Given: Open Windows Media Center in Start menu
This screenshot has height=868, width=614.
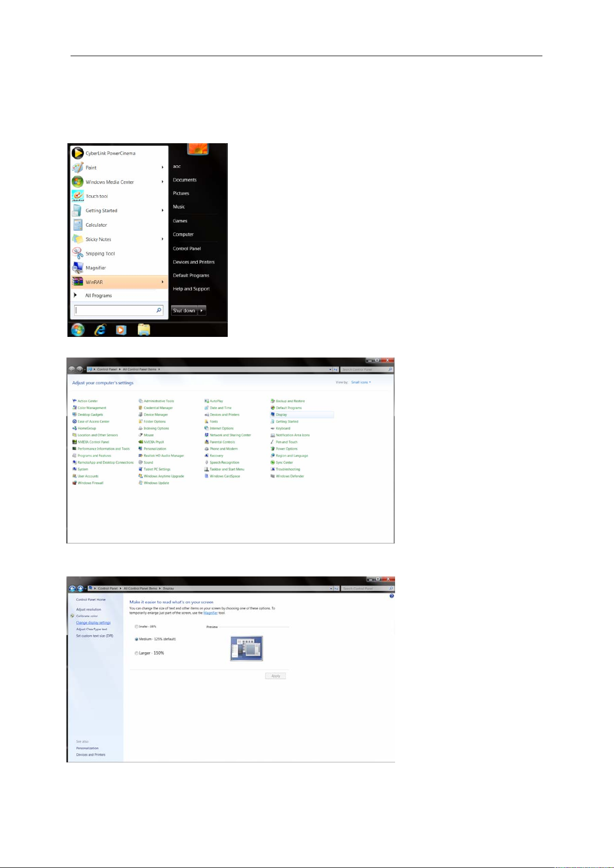Looking at the screenshot, I should point(109,182).
